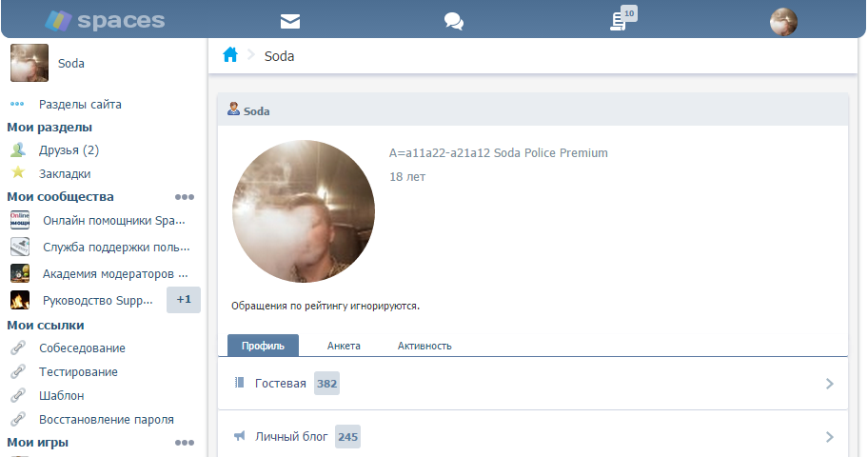Viewport: 868px width, 457px height.
Task: Click the Гостевая guestbook icon
Action: 240,382
